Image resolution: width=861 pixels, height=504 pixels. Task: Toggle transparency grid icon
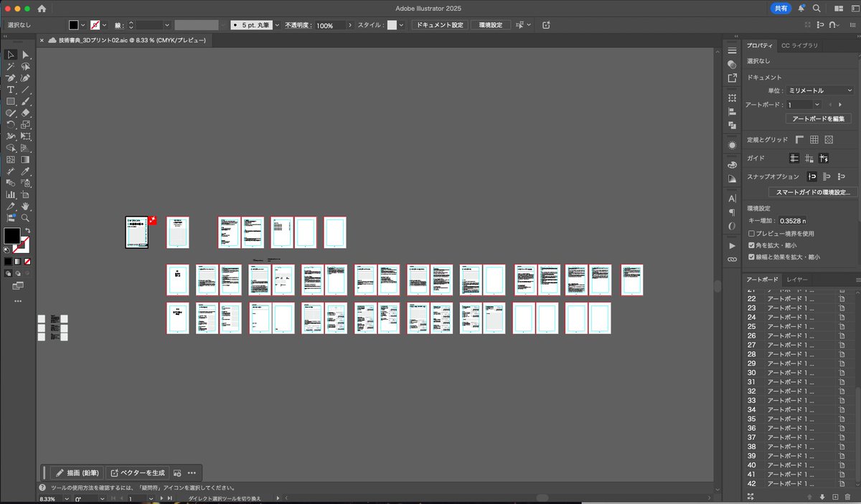click(829, 140)
